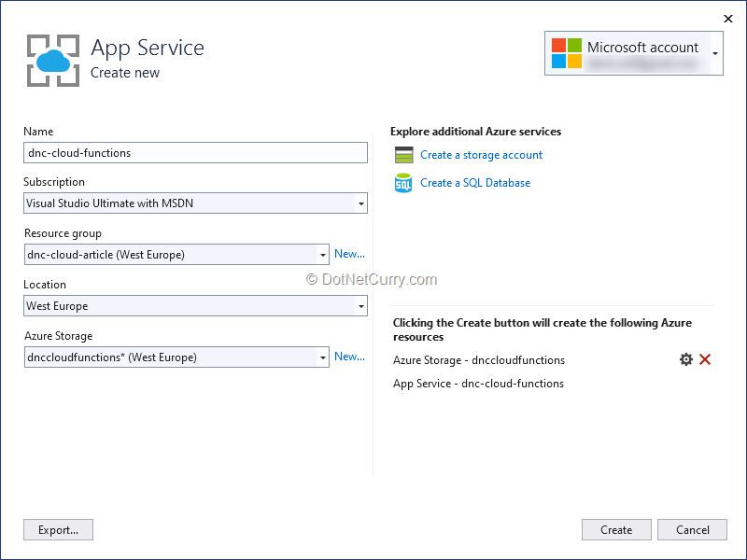Click the 'Create new' subtitle text
The height and width of the screenshot is (560, 747).
pos(125,73)
